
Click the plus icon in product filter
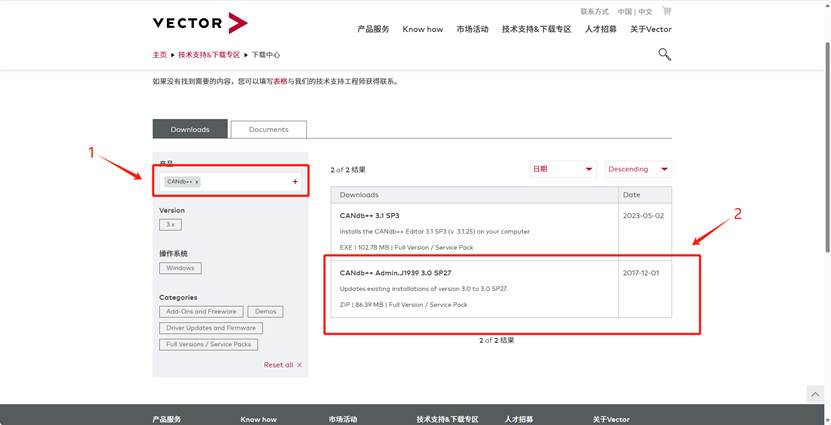(x=295, y=182)
